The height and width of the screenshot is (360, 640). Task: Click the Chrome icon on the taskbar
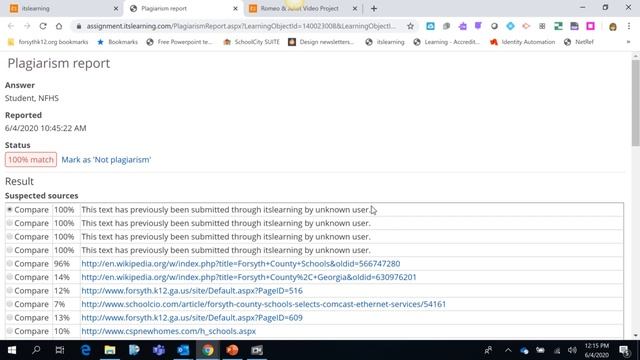208,350
